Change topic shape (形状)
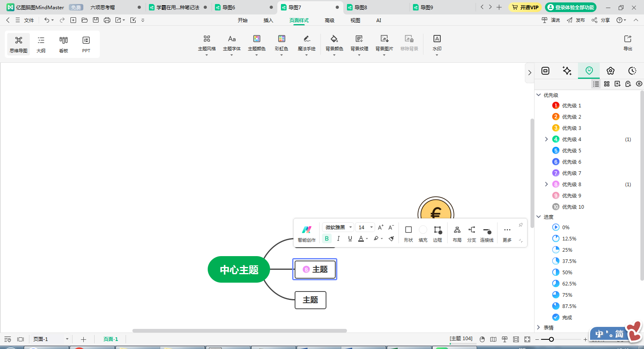Screen dimensions: 644x349 (408, 233)
